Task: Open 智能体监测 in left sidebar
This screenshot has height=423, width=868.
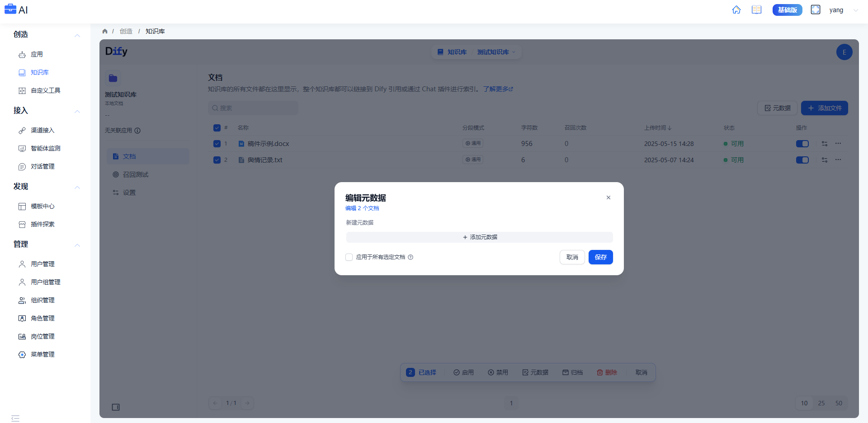Action: 45,148
